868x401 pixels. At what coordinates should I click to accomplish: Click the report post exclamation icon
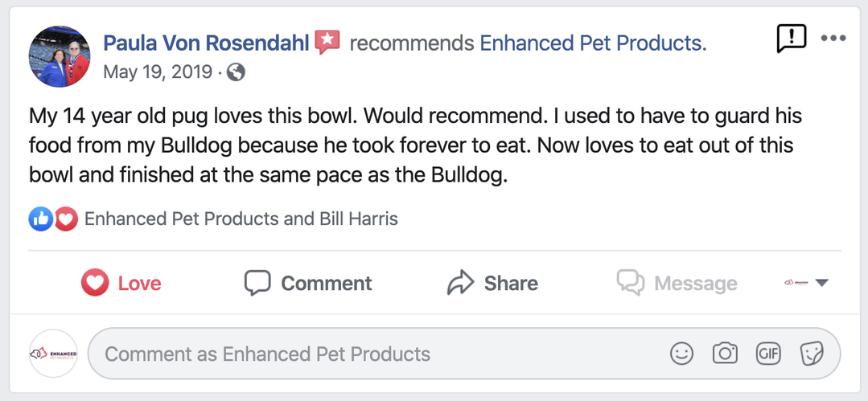(791, 38)
